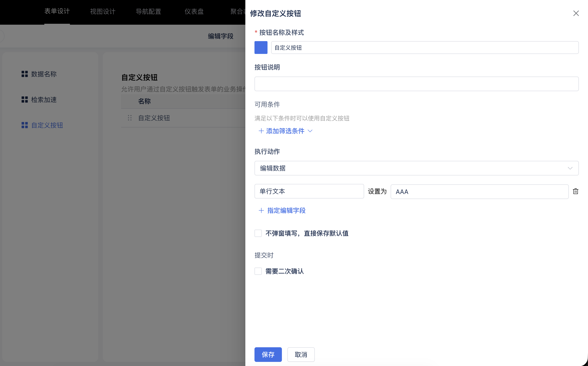Expand the chevron next to 添加筛选条件
The image size is (588, 366).
pos(310,131)
